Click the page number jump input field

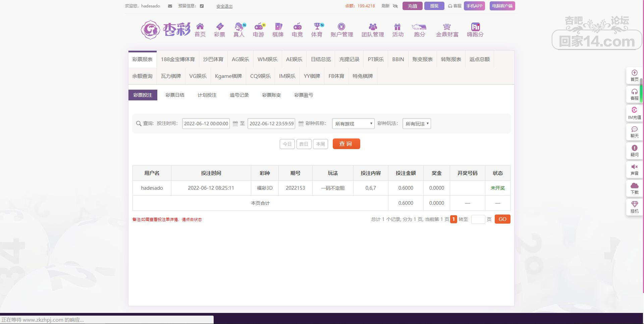(478, 219)
